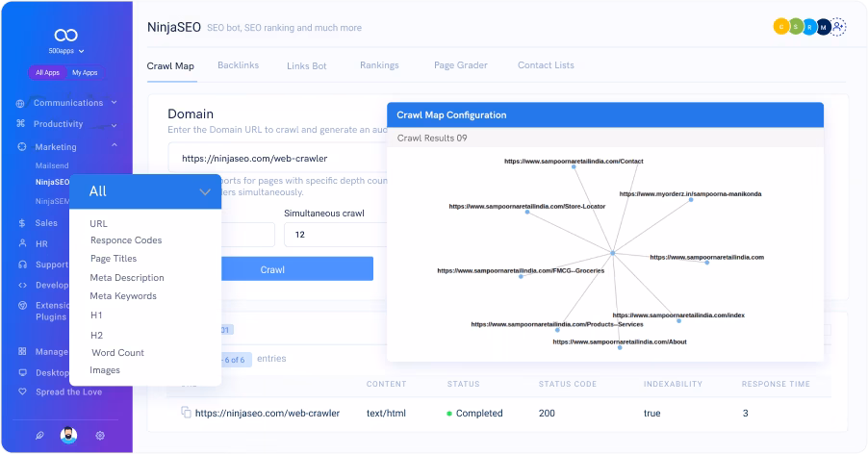Click the Communications globe icon
The image size is (868, 454).
click(21, 102)
